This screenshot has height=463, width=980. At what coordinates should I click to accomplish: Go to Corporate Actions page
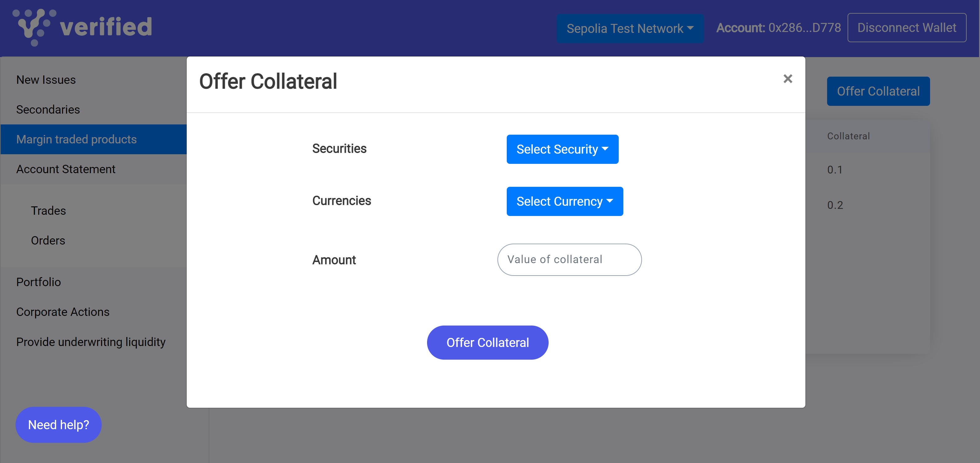(x=63, y=312)
